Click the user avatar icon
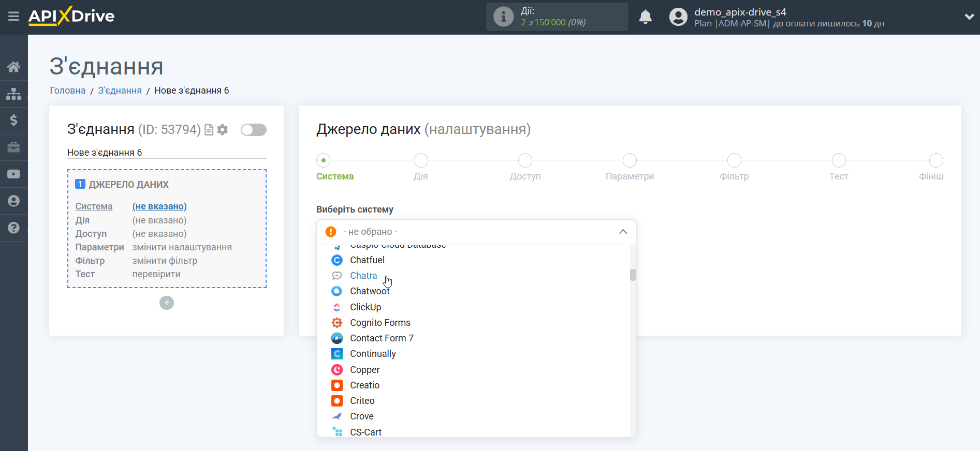The height and width of the screenshot is (451, 980). [x=678, y=17]
